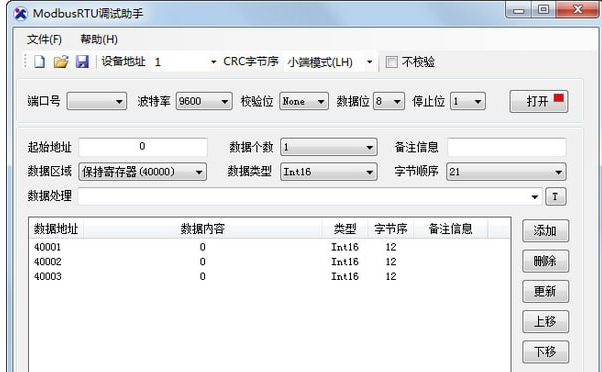Screen dimensions: 602x372
Task: Open a file with the folder icon
Action: pyautogui.click(x=61, y=61)
